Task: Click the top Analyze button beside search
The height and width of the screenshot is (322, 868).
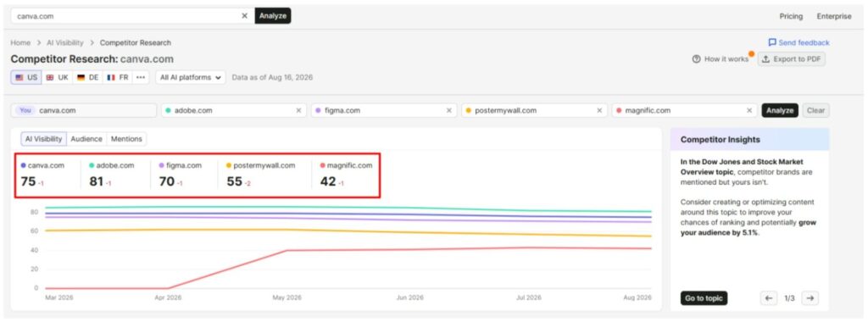Action: coord(272,16)
